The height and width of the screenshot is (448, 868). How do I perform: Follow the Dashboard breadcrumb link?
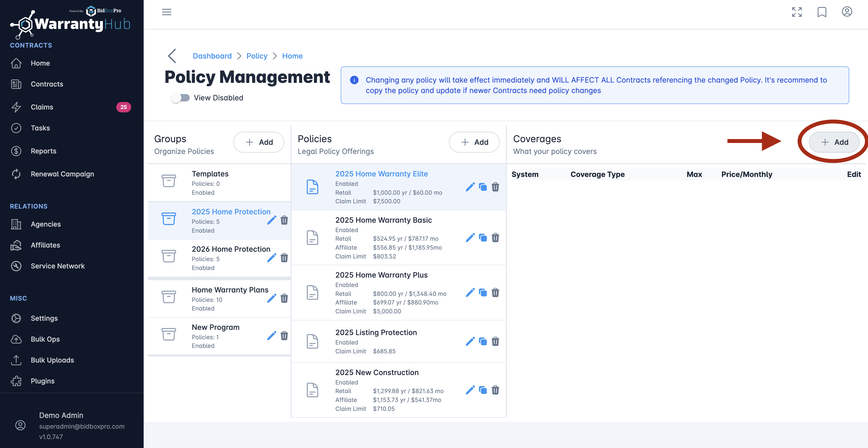click(212, 56)
